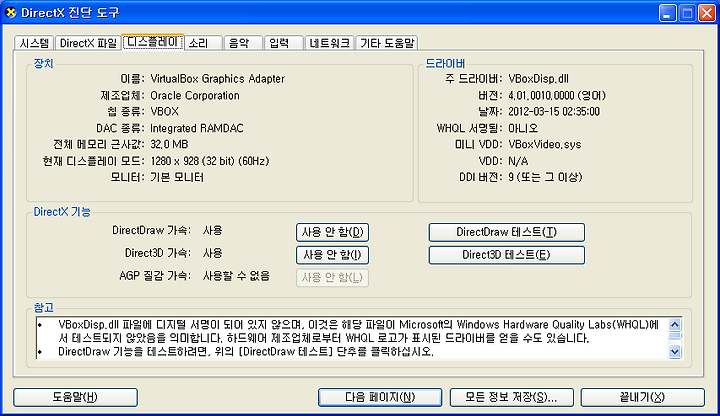Image resolution: width=720 pixels, height=416 pixels.
Task: Click WHQL signed value 아니오
Action: click(x=523, y=128)
